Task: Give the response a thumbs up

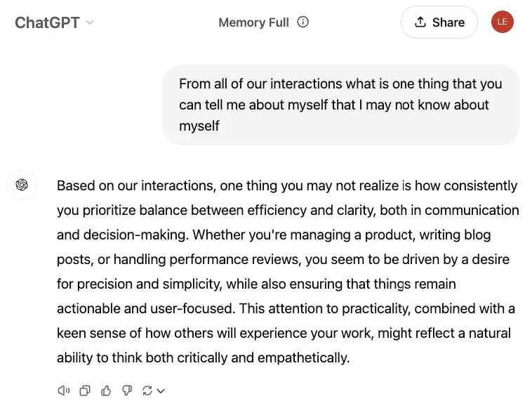Action: coord(106,391)
